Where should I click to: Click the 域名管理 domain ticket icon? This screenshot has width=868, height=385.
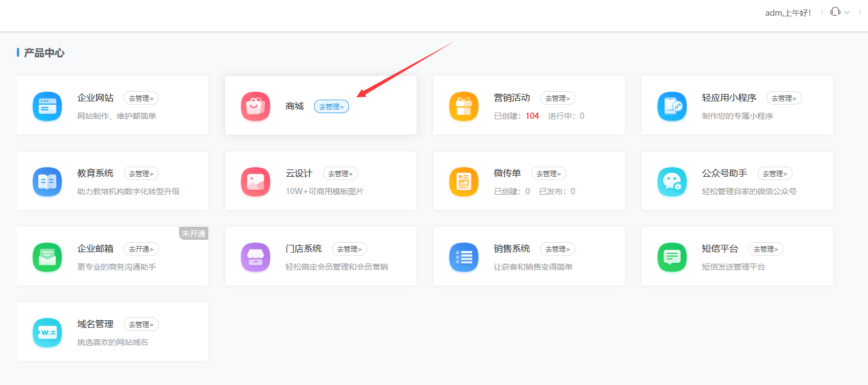47,332
